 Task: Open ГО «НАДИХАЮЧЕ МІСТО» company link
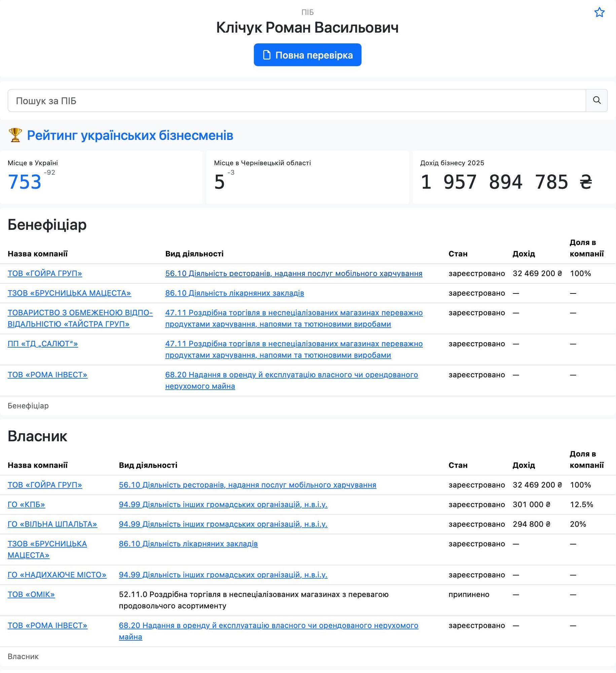57,574
